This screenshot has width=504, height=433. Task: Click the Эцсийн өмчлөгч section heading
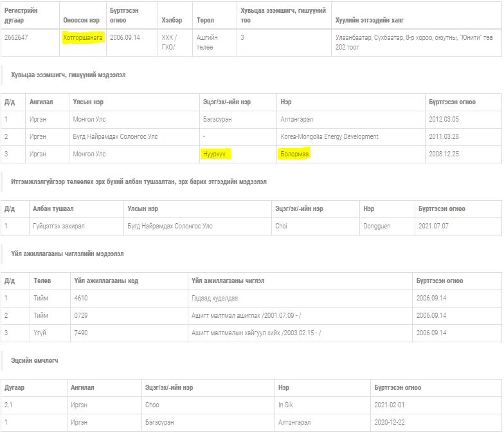35,361
